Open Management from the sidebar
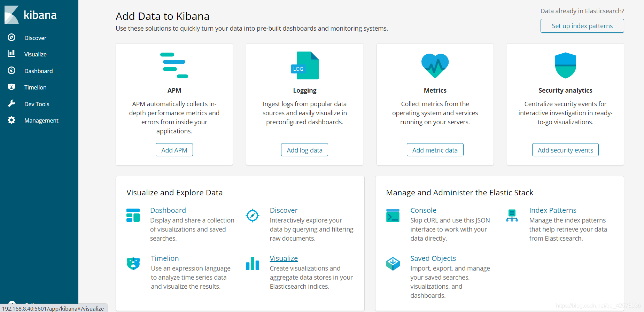 (x=41, y=120)
